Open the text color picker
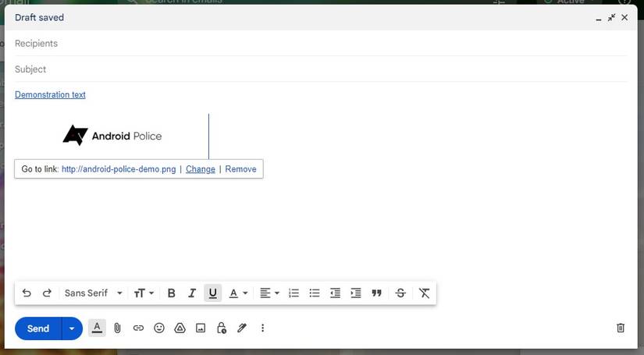This screenshot has width=644, height=355. 238,293
